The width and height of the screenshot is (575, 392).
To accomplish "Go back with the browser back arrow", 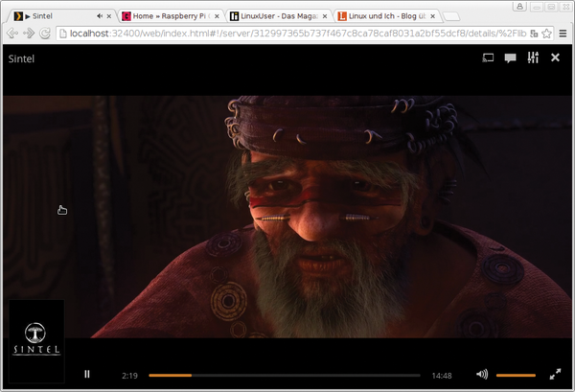I will tap(12, 34).
